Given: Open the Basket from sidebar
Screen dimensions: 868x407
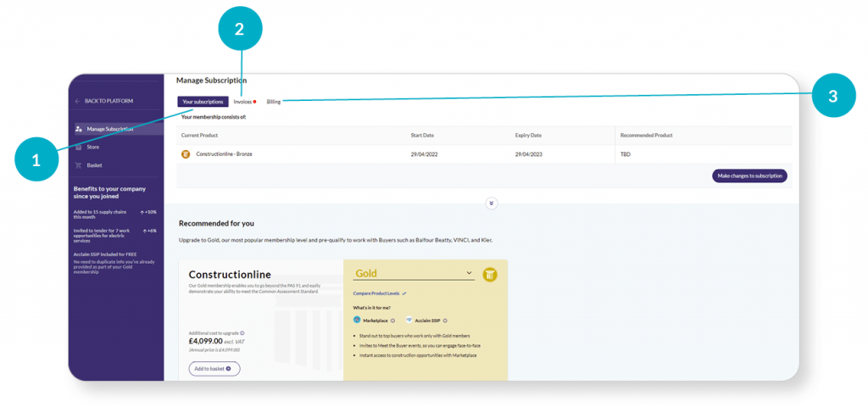Looking at the screenshot, I should 94,165.
